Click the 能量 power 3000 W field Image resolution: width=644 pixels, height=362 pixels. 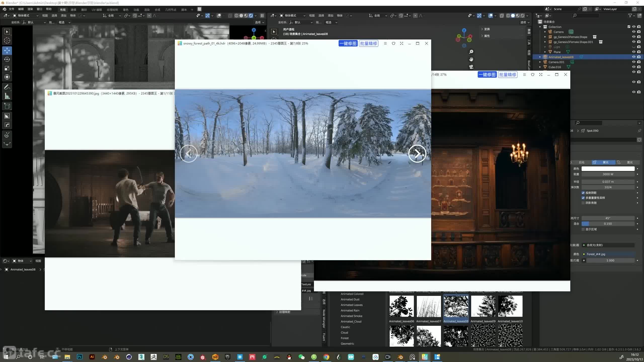tap(608, 174)
